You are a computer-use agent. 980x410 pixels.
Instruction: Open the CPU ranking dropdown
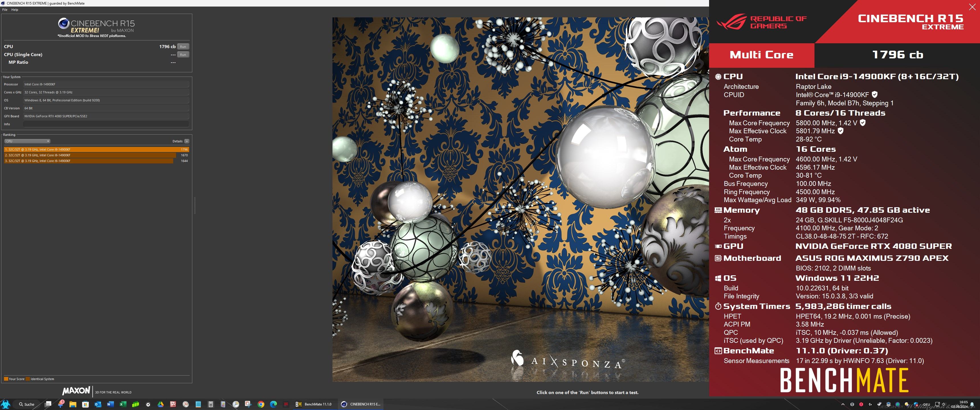click(27, 141)
